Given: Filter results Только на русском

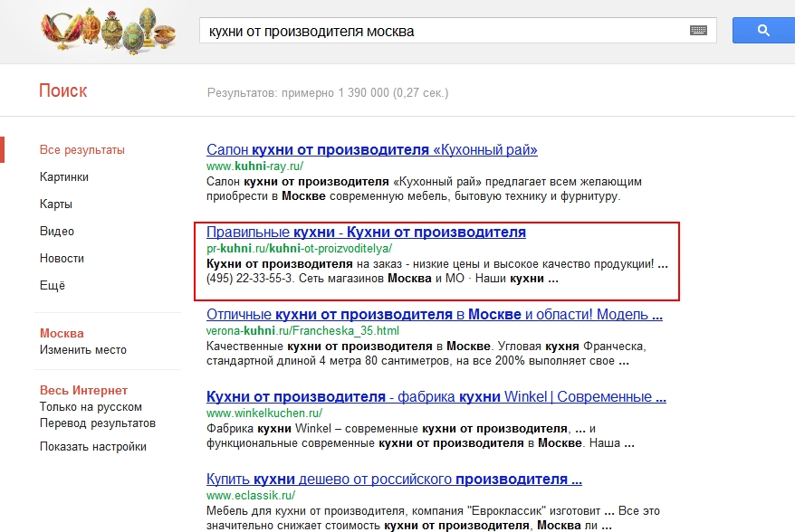Looking at the screenshot, I should [91, 407].
